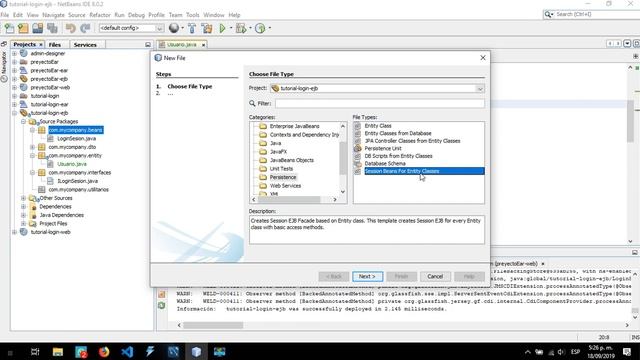Select Entity Class file type
This screenshot has width=640, height=360.
378,126
